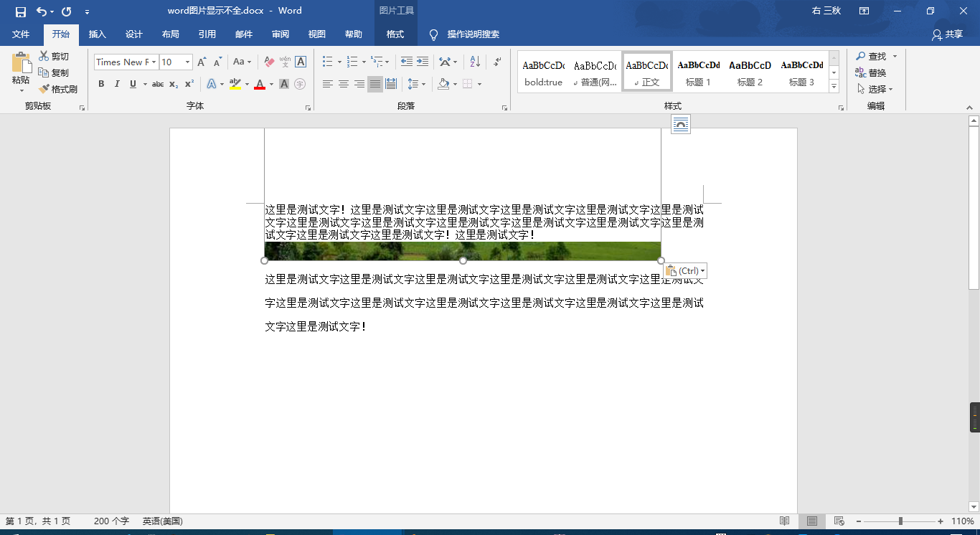Expand the styles gallery more arrow
The height and width of the screenshot is (535, 980).
834,87
